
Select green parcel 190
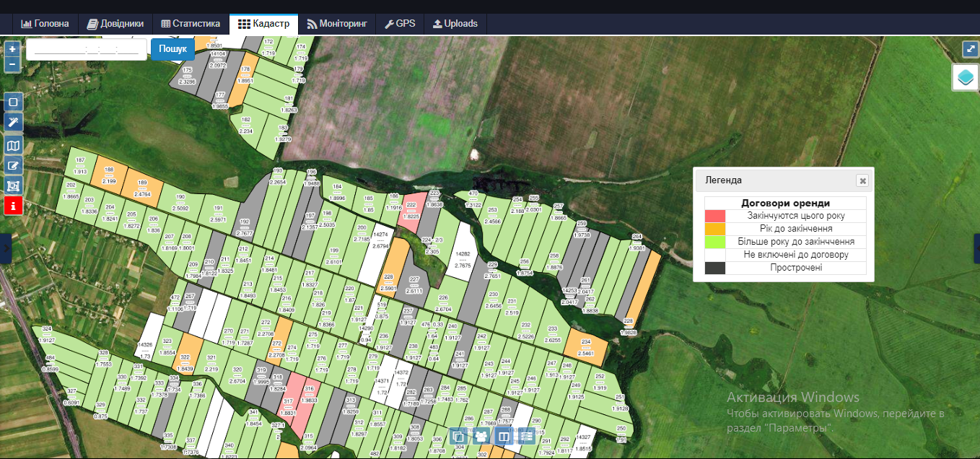(x=180, y=202)
